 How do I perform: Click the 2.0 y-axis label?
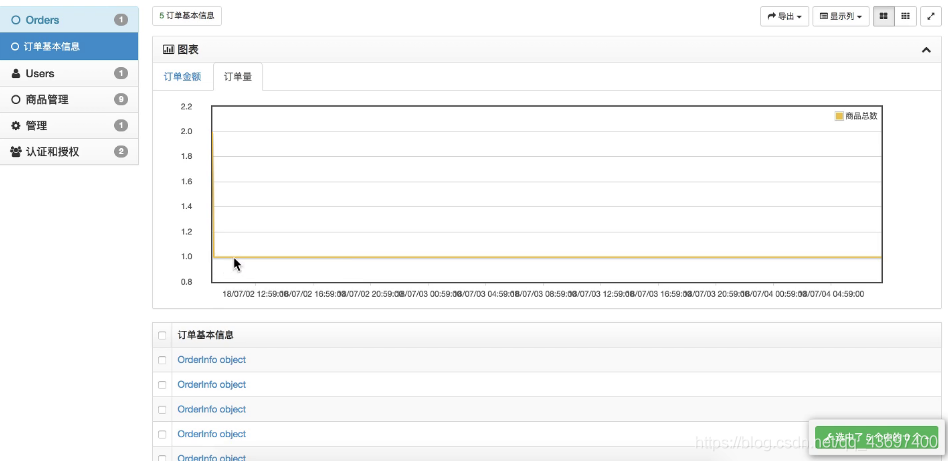click(x=186, y=131)
